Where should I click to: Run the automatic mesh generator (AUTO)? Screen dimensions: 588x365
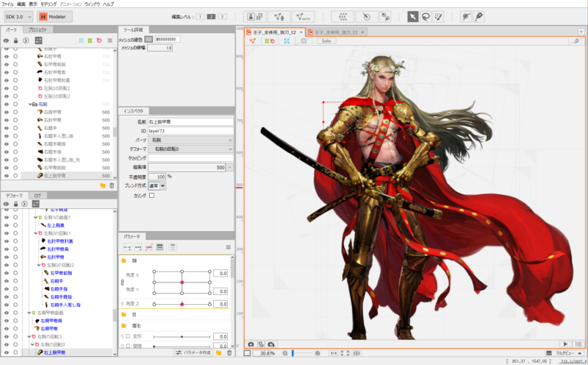point(303,16)
